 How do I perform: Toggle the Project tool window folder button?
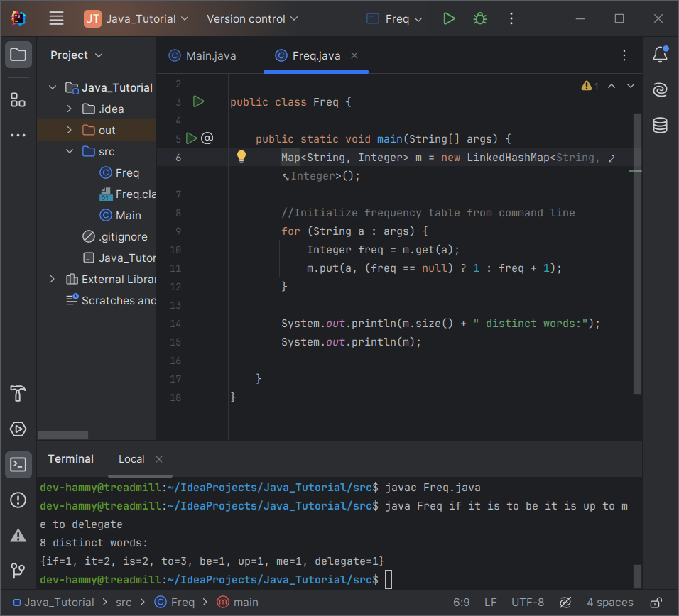pyautogui.click(x=18, y=55)
